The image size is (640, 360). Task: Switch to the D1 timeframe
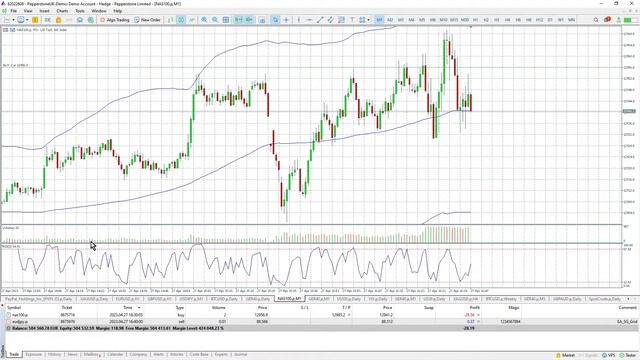point(550,20)
